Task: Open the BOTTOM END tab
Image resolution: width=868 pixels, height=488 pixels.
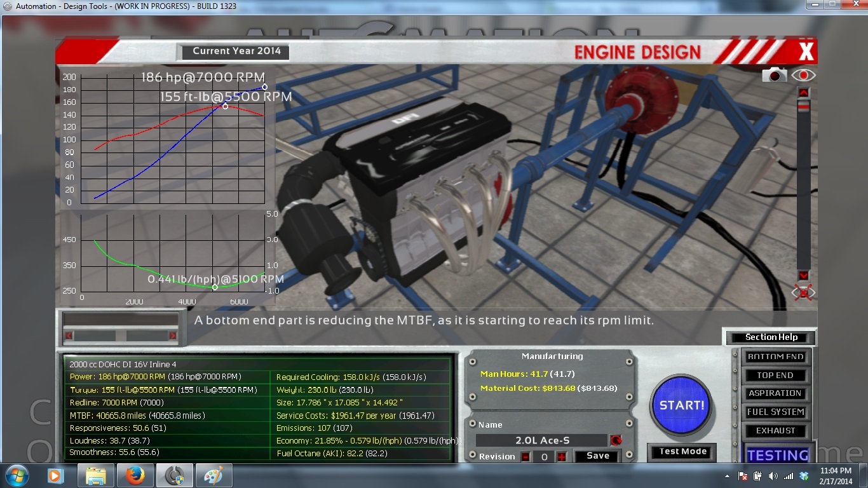Action: [x=776, y=357]
